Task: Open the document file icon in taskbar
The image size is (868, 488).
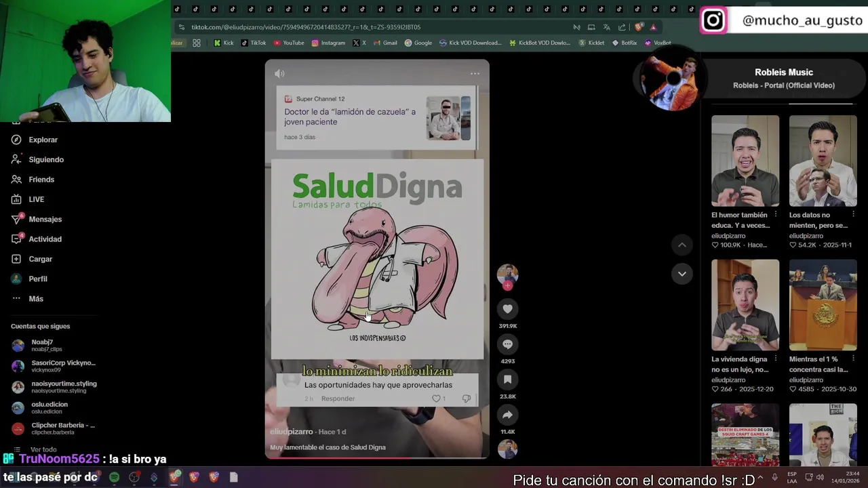Action: 233,477
